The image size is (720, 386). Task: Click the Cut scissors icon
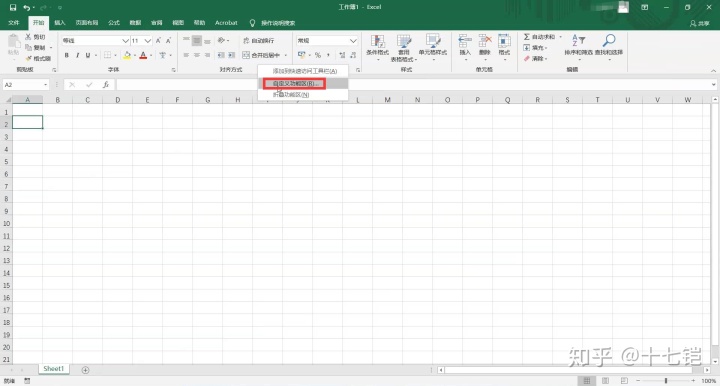pos(28,37)
